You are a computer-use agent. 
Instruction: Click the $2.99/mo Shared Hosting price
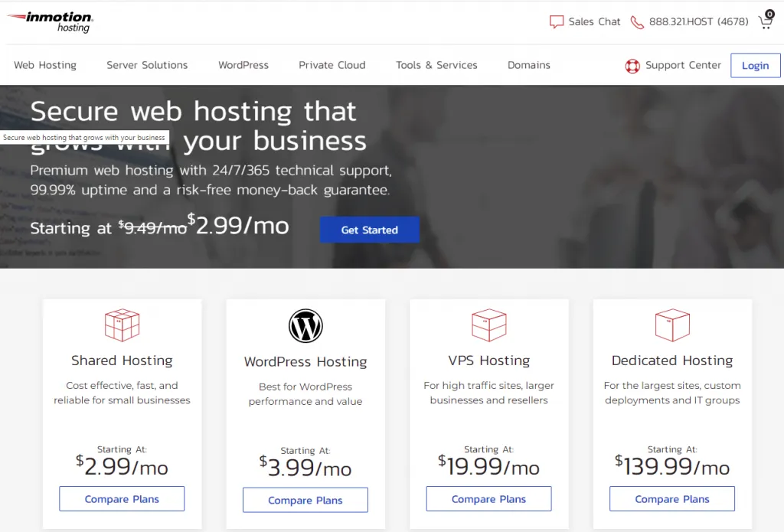[122, 466]
